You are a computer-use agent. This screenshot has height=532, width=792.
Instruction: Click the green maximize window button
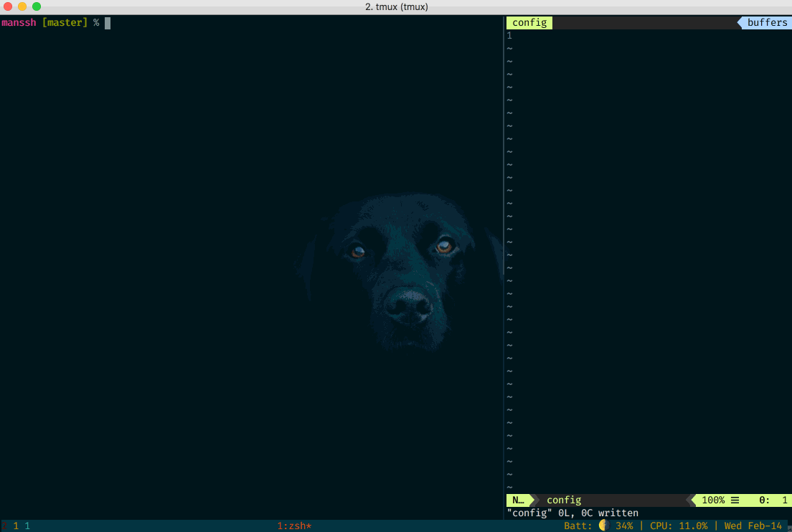click(37, 6)
